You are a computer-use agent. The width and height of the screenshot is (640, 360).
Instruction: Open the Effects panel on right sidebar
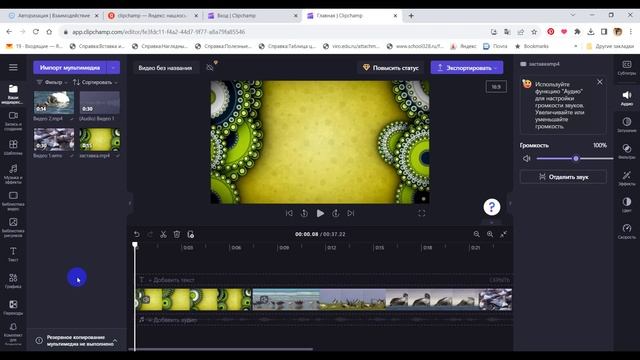click(x=627, y=178)
